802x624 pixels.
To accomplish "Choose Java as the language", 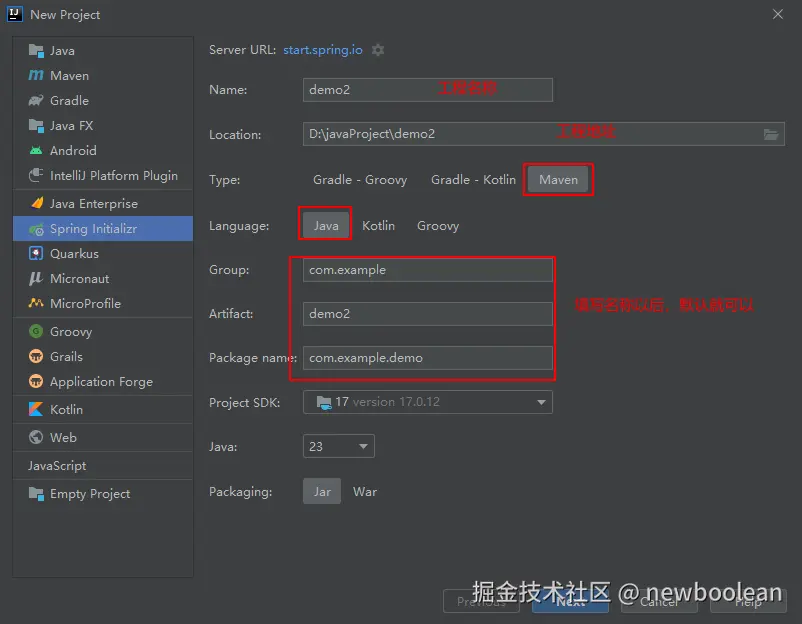I will click(326, 226).
